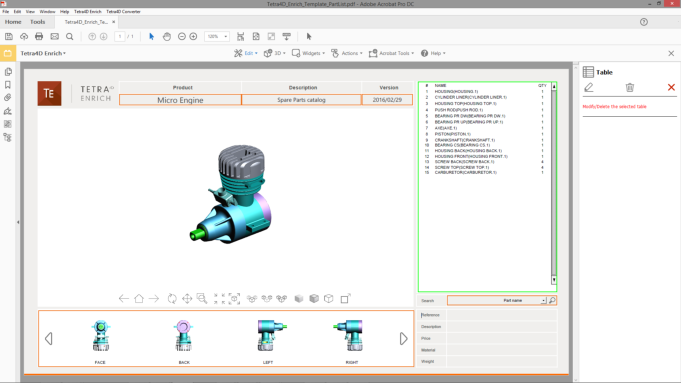The height and width of the screenshot is (383, 681).
Task: Open the File menu
Action: click(6, 12)
